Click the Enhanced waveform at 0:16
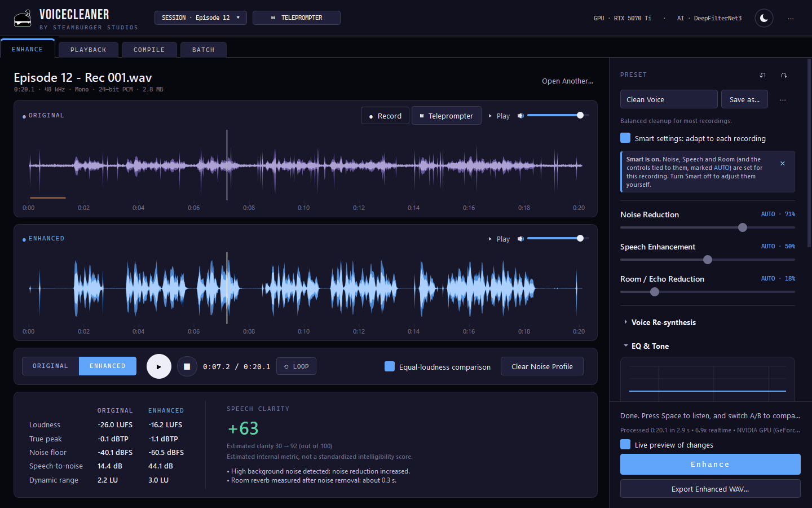 tap(469, 288)
